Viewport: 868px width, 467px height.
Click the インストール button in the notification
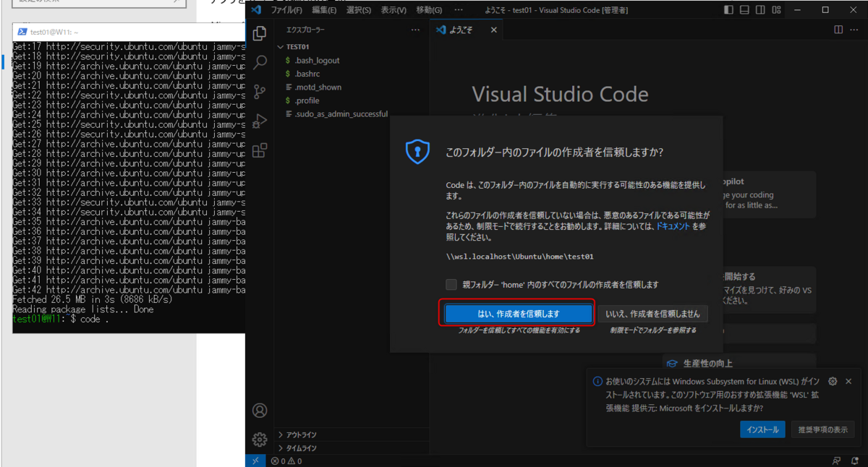point(763,429)
